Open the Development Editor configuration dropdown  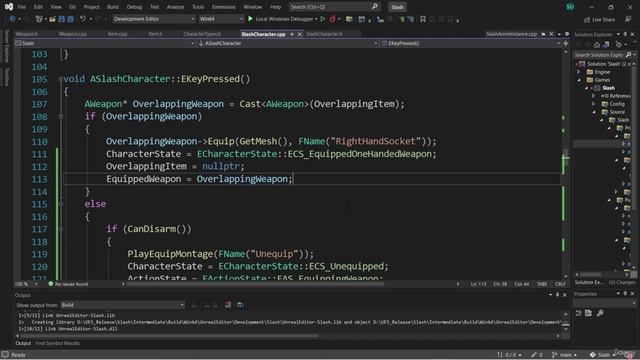[x=154, y=19]
